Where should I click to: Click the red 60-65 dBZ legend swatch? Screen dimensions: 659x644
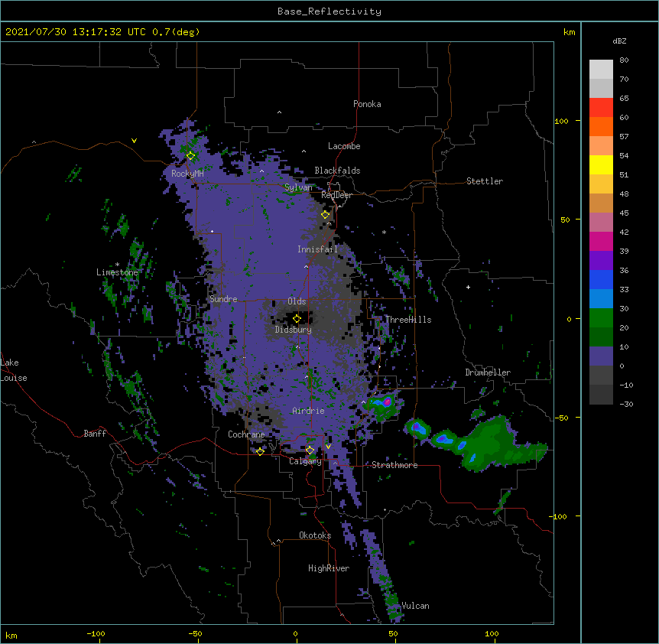coord(601,107)
